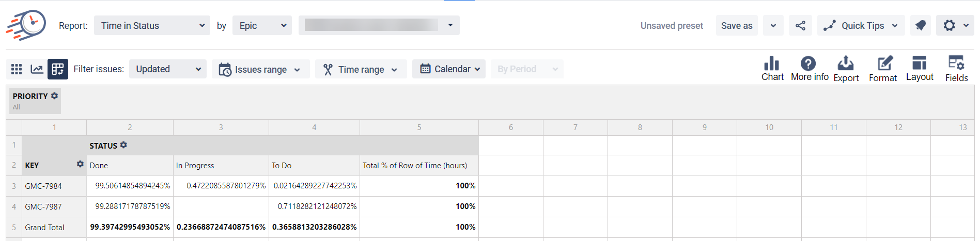Switch to the line chart view icon
The height and width of the screenshot is (241, 980).
coord(37,69)
